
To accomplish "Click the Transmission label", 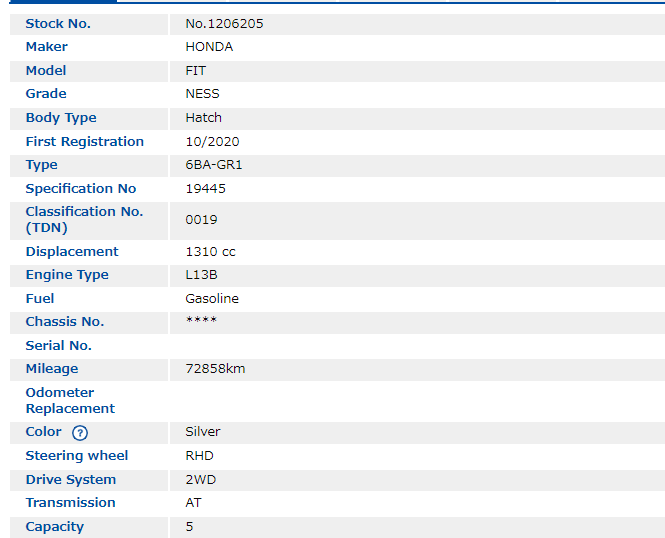I will 70,503.
